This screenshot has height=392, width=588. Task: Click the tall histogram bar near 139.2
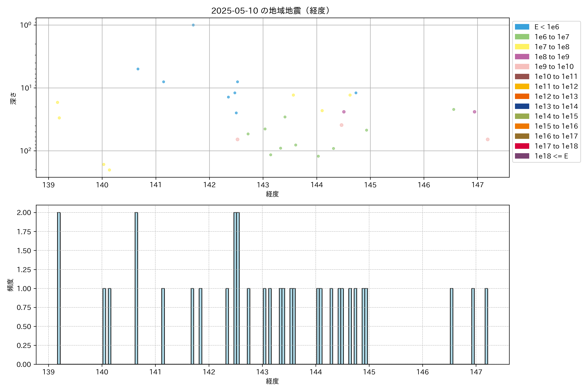[x=59, y=287]
